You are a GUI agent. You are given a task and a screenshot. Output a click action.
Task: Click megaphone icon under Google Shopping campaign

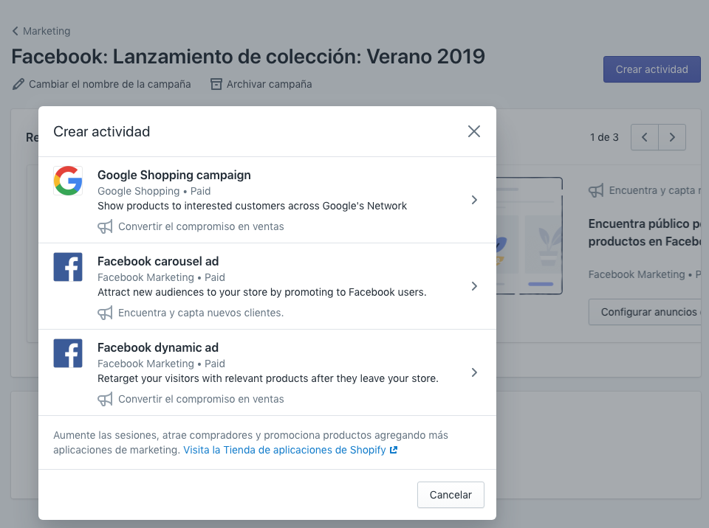(105, 227)
